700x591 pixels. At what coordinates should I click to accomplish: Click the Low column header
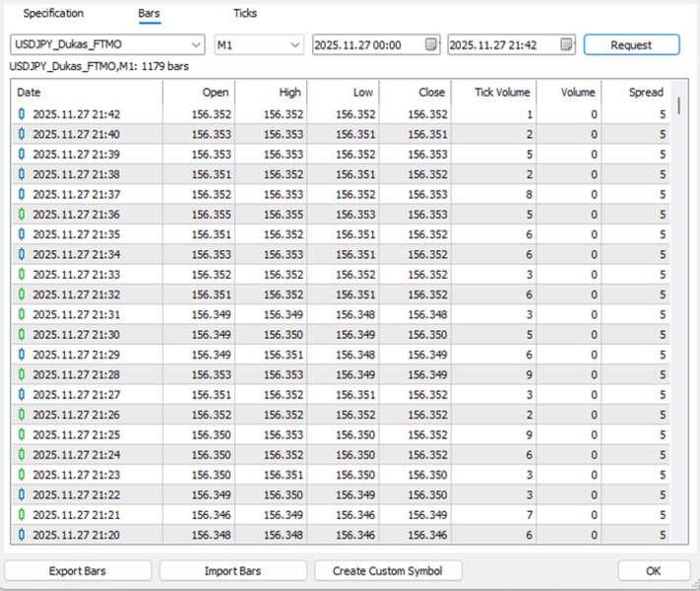343,92
